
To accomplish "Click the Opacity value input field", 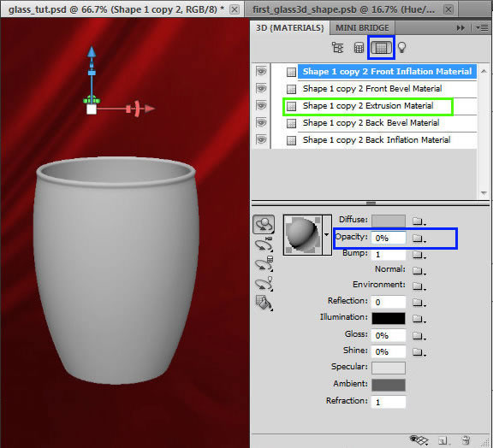I will tap(389, 239).
